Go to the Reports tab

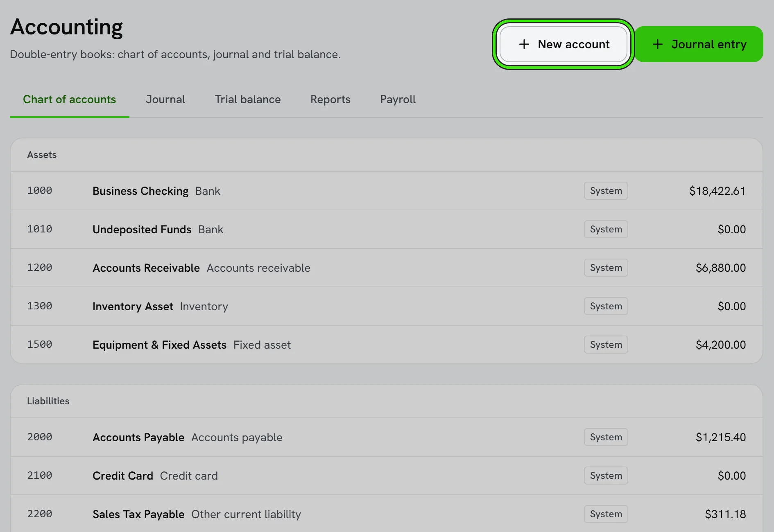point(330,99)
